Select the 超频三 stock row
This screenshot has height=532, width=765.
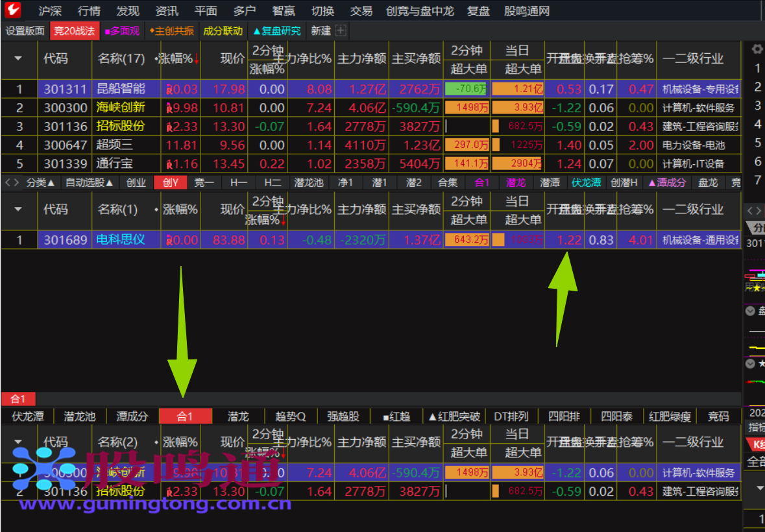point(370,145)
